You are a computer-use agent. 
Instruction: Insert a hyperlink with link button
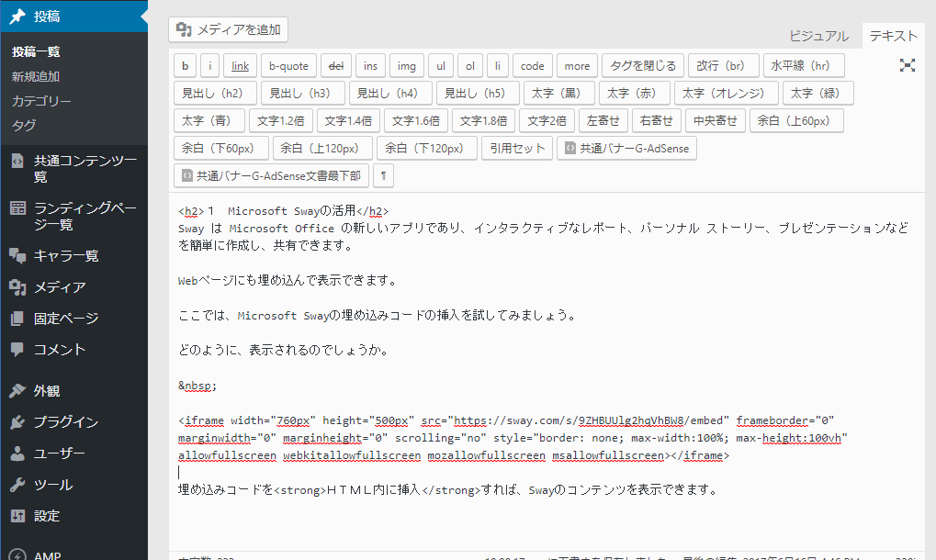tap(240, 65)
